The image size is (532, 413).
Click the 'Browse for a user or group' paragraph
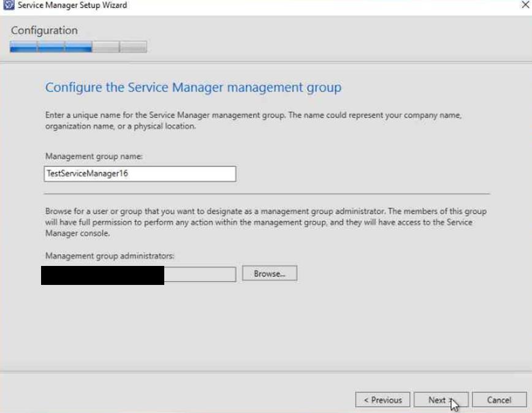tap(265, 222)
